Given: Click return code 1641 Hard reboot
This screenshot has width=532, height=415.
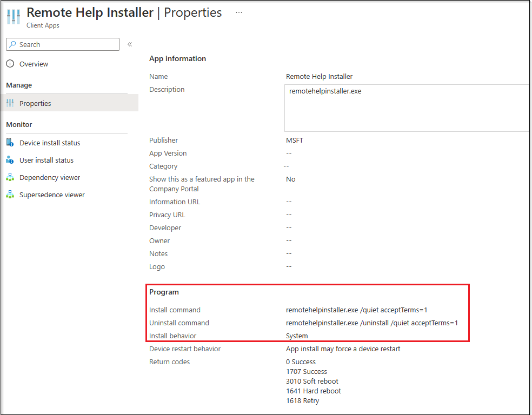Looking at the screenshot, I should 313,391.
